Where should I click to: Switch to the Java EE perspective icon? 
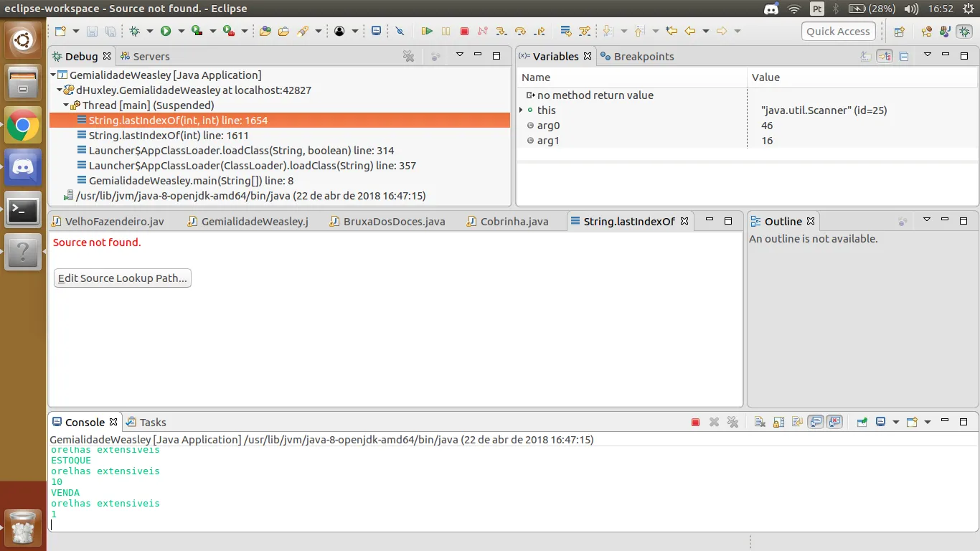[x=927, y=31]
